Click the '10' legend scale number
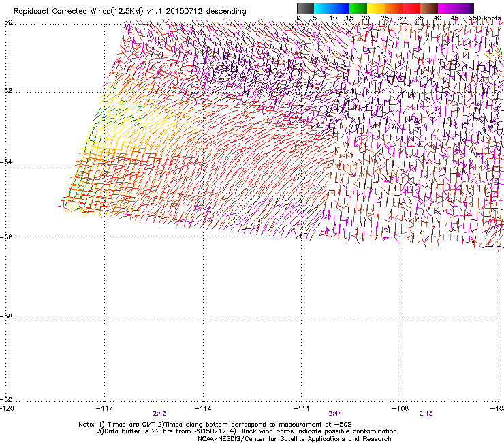 (x=333, y=18)
